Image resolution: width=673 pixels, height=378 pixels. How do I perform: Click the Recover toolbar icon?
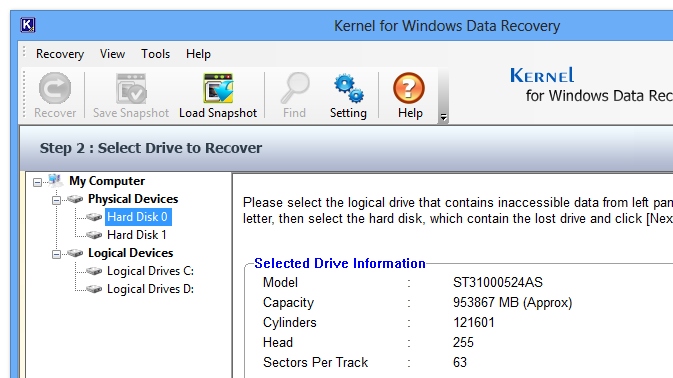55,88
